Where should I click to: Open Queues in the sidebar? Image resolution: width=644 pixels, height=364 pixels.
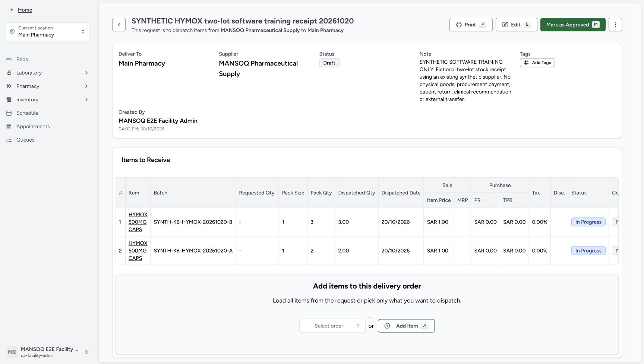pos(48,140)
